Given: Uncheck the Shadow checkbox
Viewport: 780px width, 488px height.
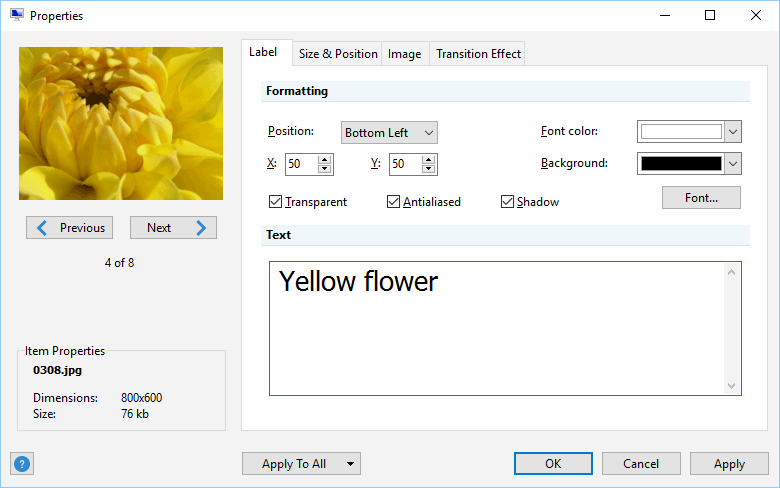Looking at the screenshot, I should coord(507,202).
